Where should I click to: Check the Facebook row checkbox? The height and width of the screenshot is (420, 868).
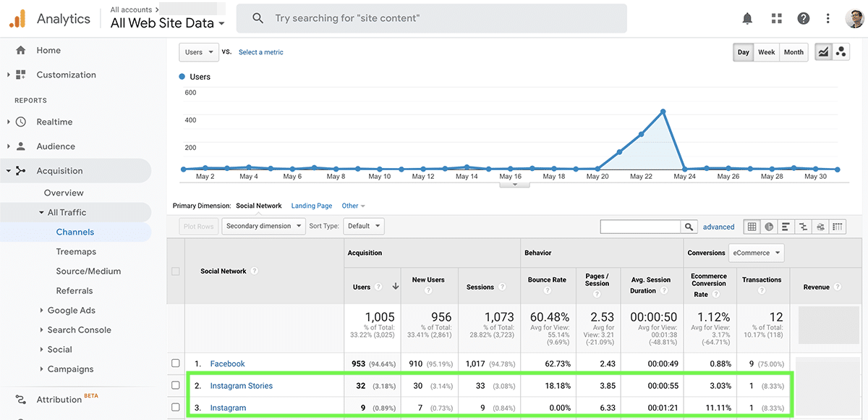coord(176,364)
